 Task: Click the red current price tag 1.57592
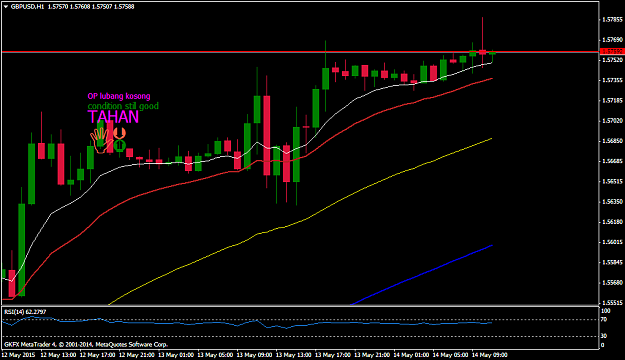click(612, 51)
